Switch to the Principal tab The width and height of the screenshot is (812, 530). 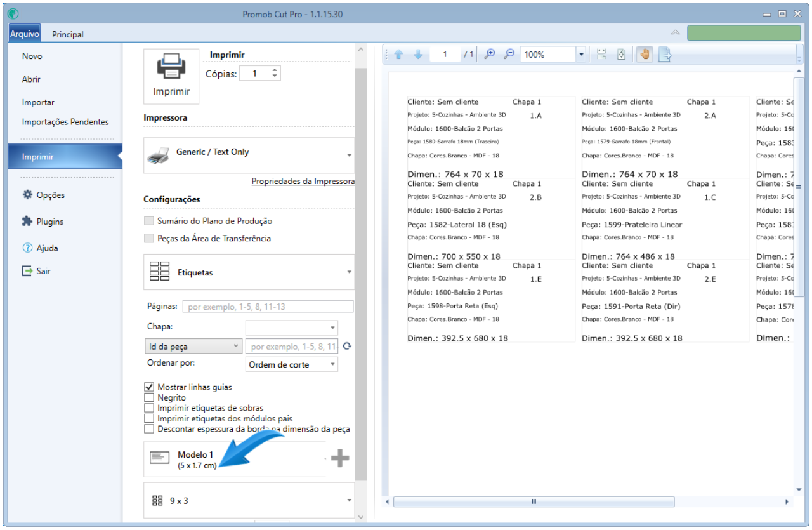(x=67, y=34)
